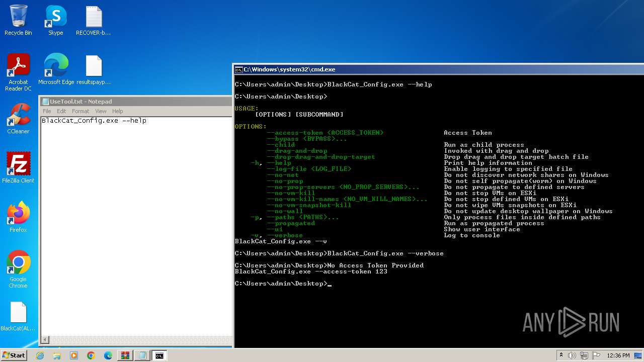Open Windows Media Player from the taskbar
The width and height of the screenshot is (644, 362).
coord(74,355)
